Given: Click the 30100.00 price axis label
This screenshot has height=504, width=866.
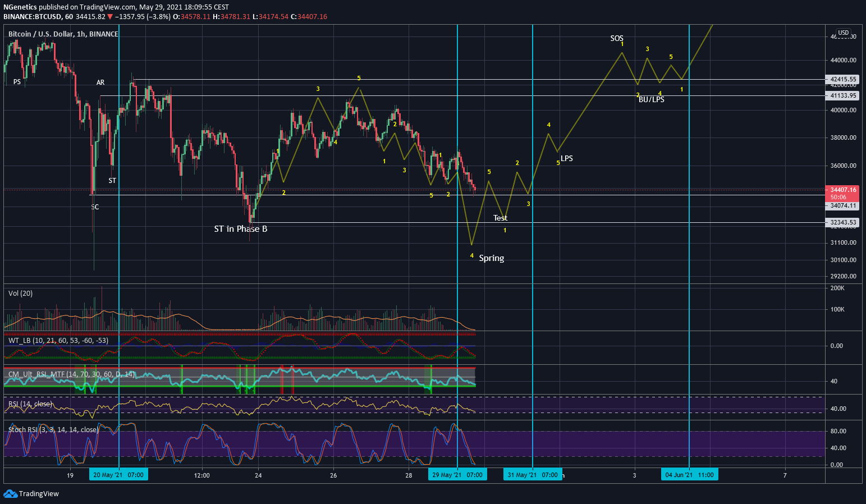Looking at the screenshot, I should tap(844, 260).
